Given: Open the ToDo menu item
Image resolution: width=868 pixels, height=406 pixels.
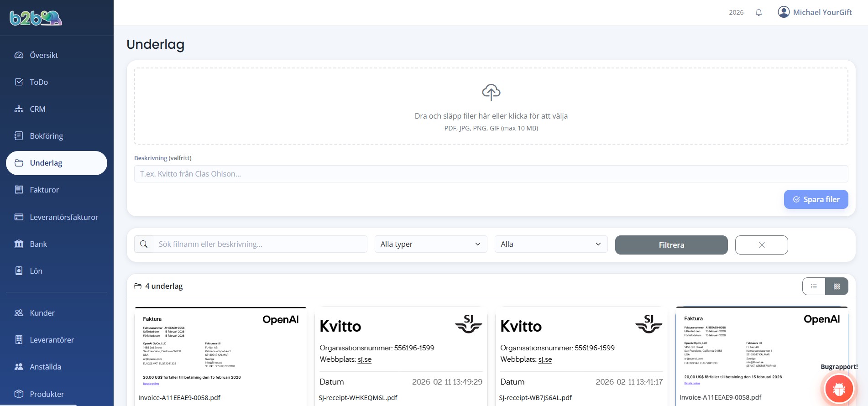Looking at the screenshot, I should [x=39, y=82].
